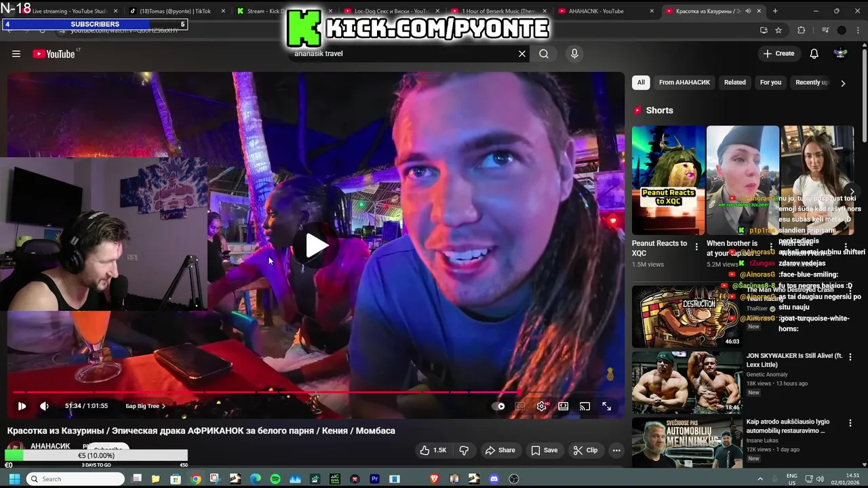This screenshot has width=868, height=488.
Task: Open JON SKYWALKER video thumbnail
Action: (x=687, y=382)
